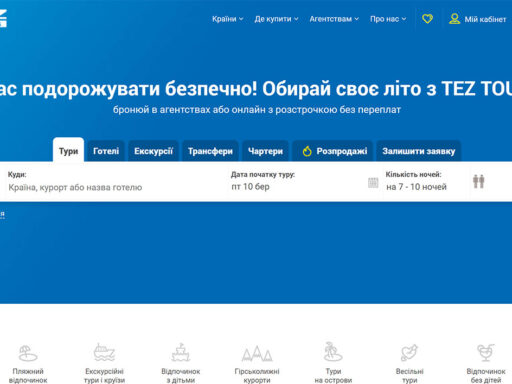Switch to the Готелі tab
This screenshot has width=512, height=384.
[106, 151]
